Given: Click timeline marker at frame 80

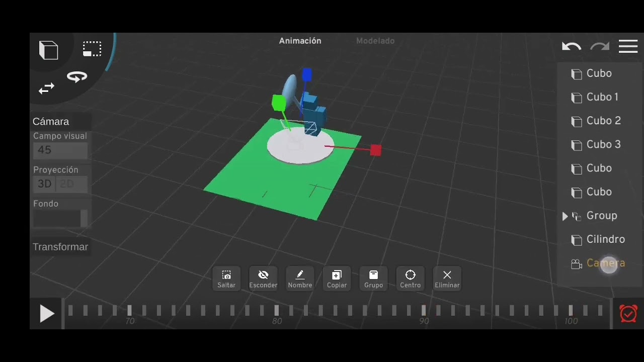Looking at the screenshot, I should (277, 311).
